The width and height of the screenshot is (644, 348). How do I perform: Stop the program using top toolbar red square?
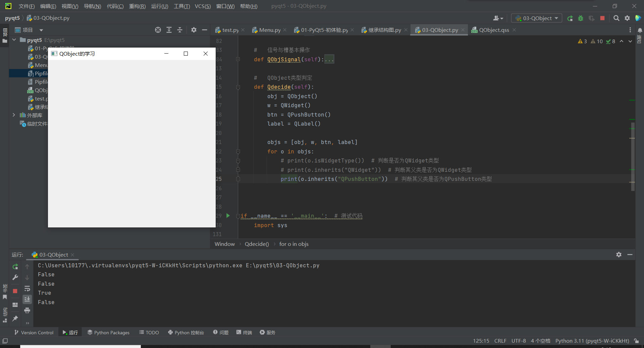pyautogui.click(x=602, y=18)
